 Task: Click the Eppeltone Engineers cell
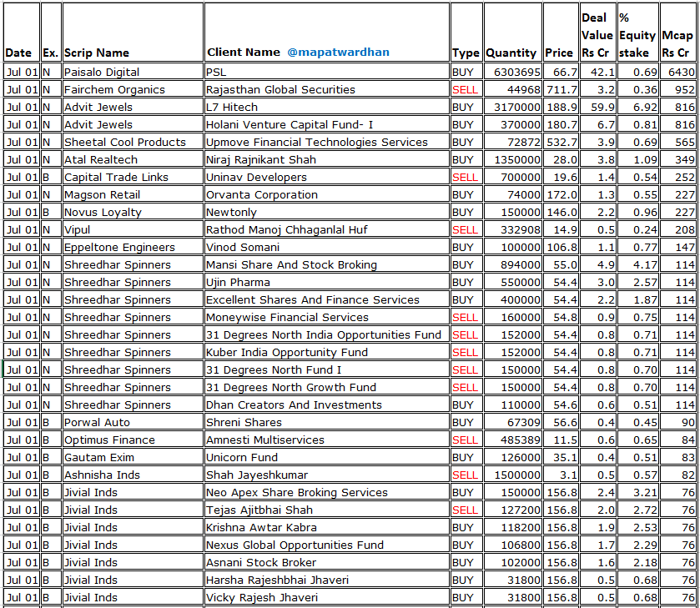(x=133, y=248)
